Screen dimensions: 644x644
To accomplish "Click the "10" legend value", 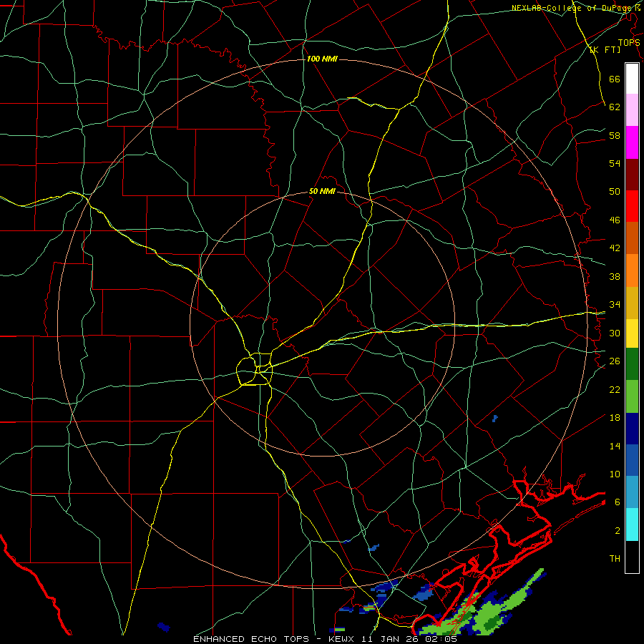I will 615,474.
